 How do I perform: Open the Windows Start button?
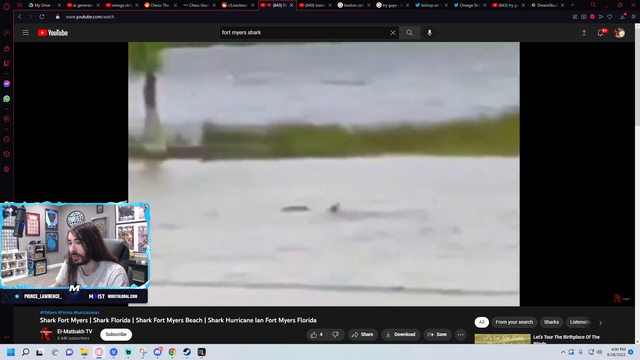tap(11, 352)
